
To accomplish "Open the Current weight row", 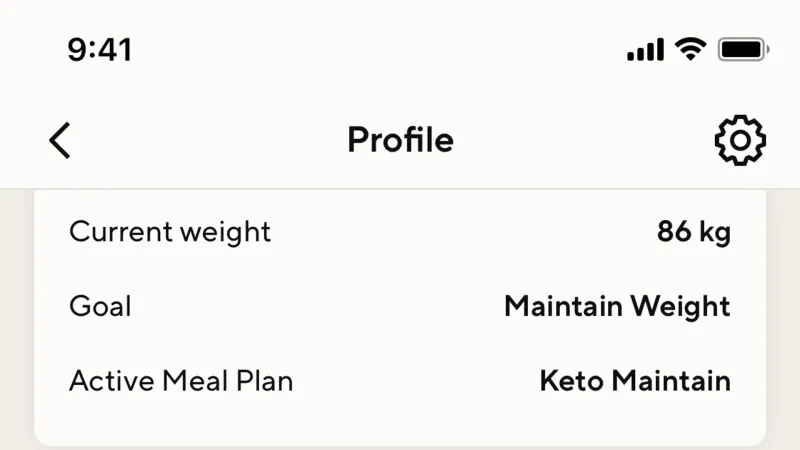I will 400,232.
